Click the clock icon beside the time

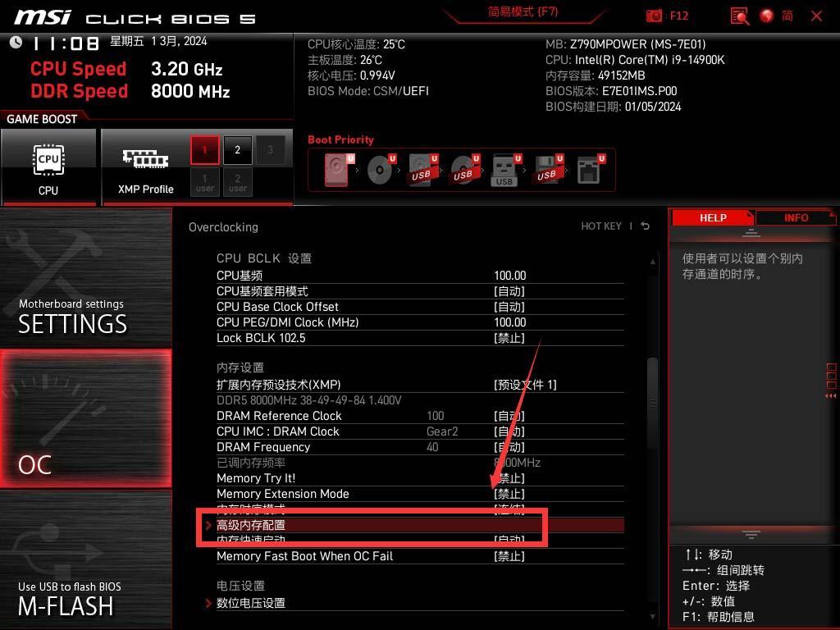[x=16, y=43]
